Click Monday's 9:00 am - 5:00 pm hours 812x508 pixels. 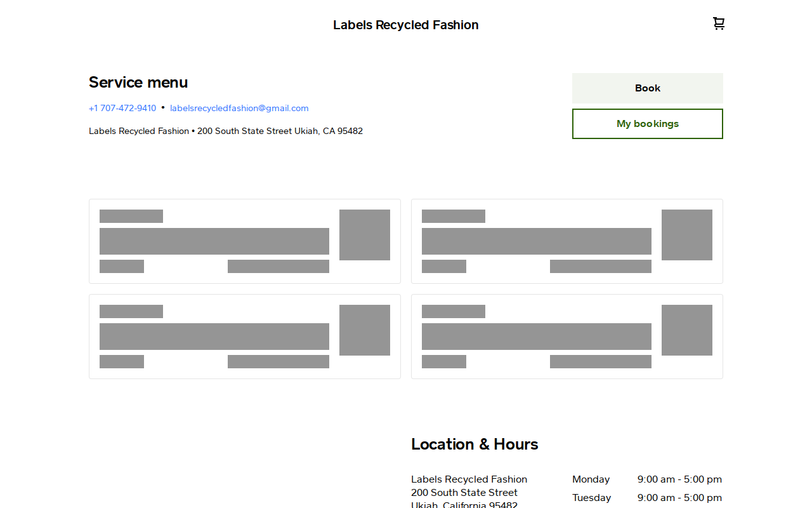tap(679, 479)
